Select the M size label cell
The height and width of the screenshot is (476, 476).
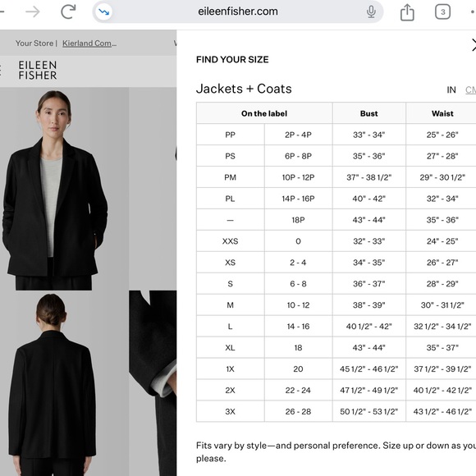230,305
